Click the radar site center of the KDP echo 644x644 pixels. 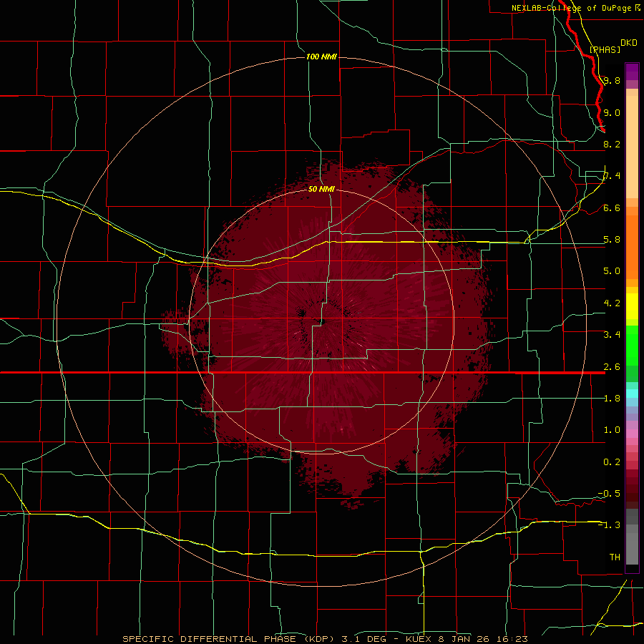pos(323,322)
